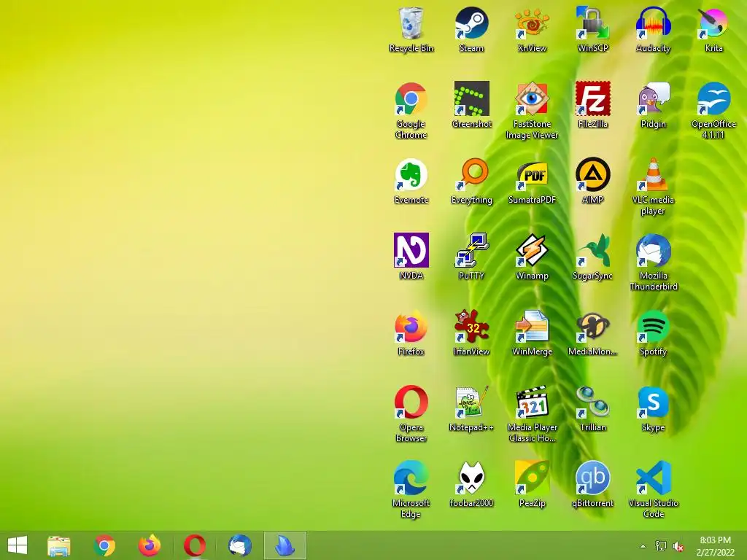Show hidden system tray icons

[643, 546]
